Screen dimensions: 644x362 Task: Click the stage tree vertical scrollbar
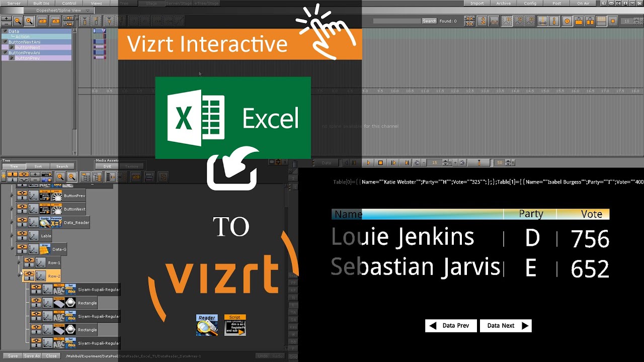click(74, 90)
